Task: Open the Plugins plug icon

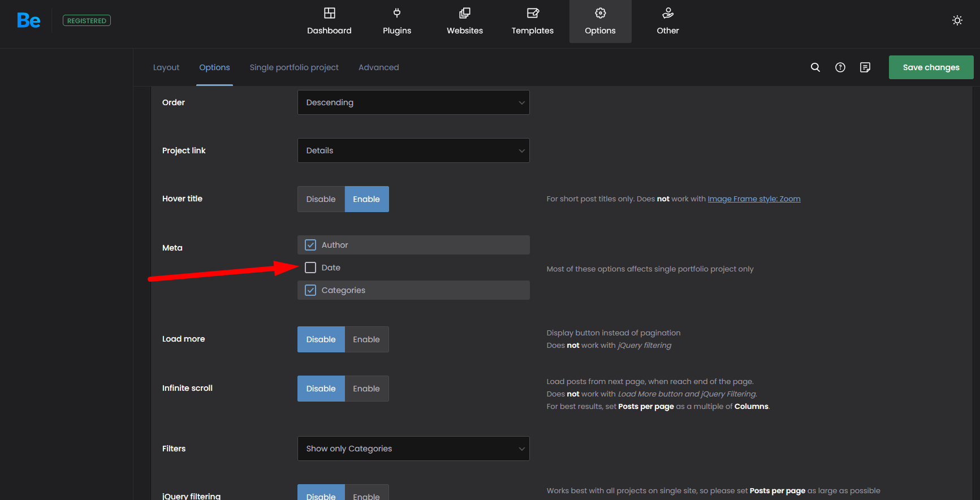Action: point(397,13)
